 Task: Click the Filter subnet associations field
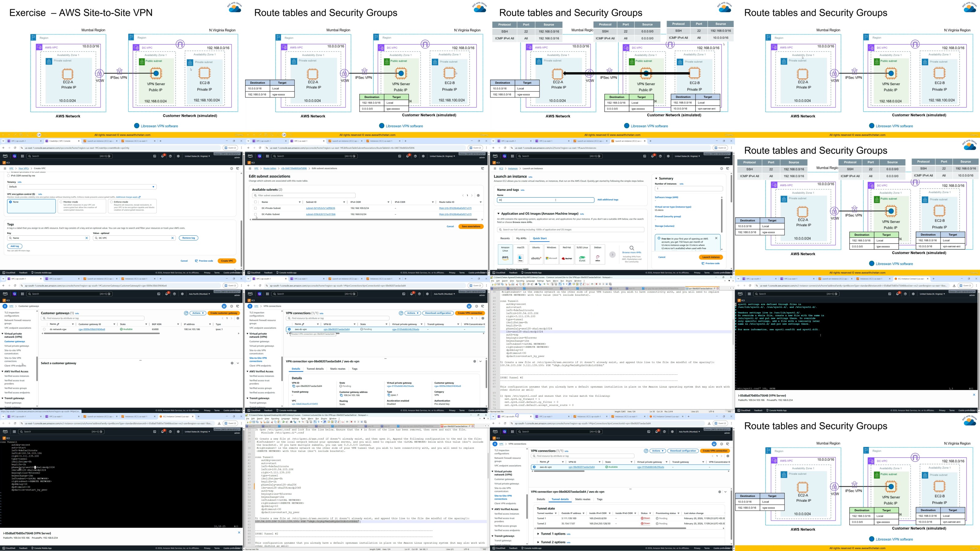pos(304,196)
